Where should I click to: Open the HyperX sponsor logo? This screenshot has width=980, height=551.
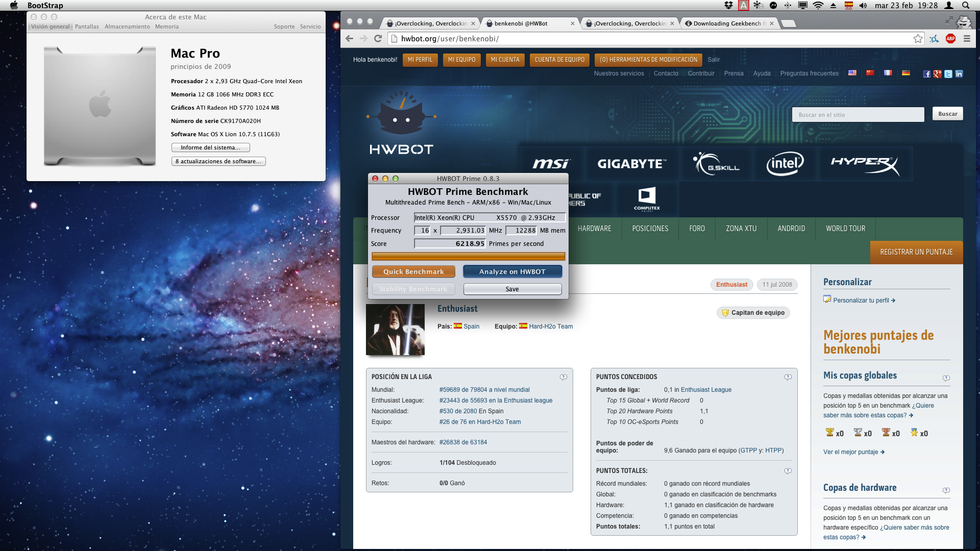[865, 165]
